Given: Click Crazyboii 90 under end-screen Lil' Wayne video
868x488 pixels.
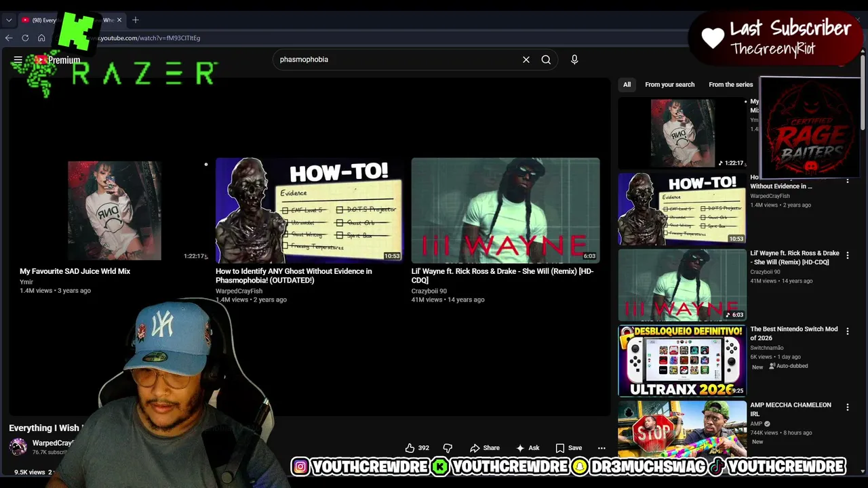Looking at the screenshot, I should pos(429,291).
